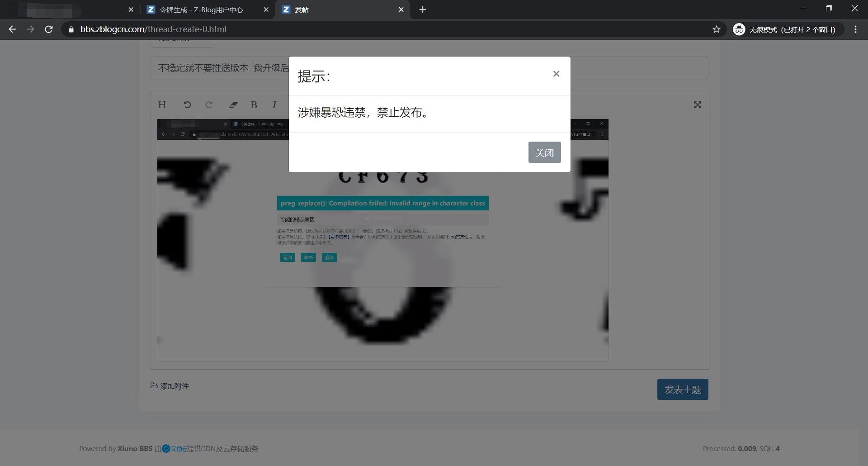Click the 发表主题 submit button

(x=683, y=390)
